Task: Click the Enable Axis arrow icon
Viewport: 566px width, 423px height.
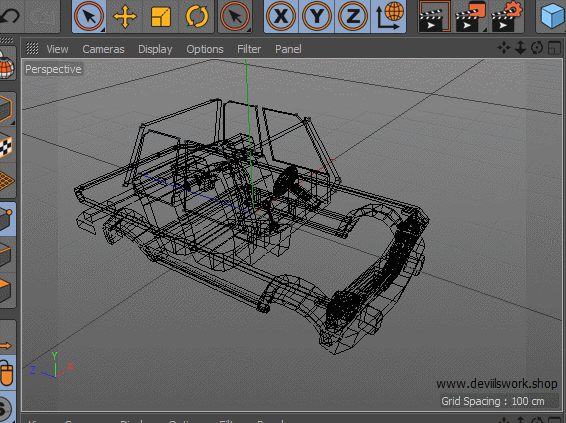Action: click(7, 346)
